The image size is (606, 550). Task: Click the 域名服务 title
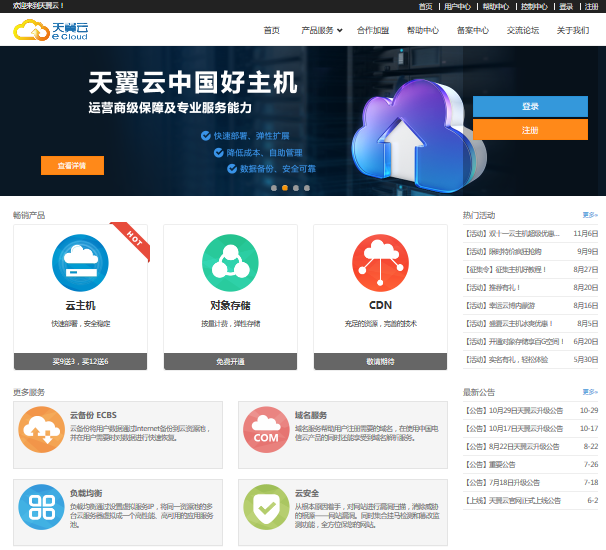tap(311, 415)
